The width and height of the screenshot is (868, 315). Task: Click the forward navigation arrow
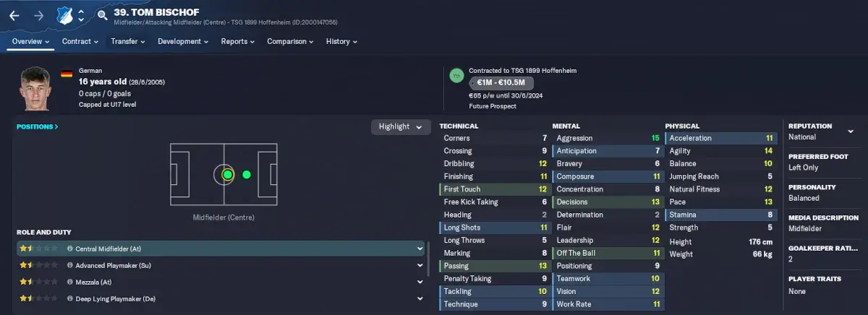click(38, 15)
